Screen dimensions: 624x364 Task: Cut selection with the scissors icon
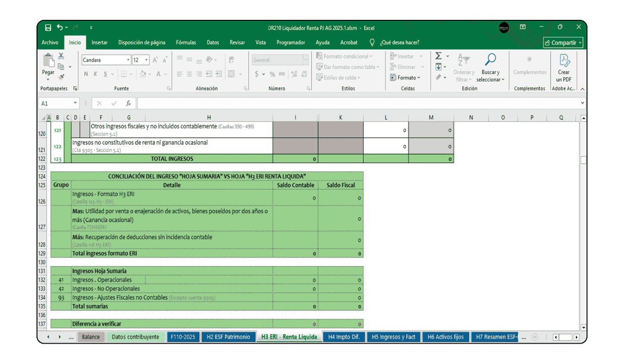click(61, 56)
